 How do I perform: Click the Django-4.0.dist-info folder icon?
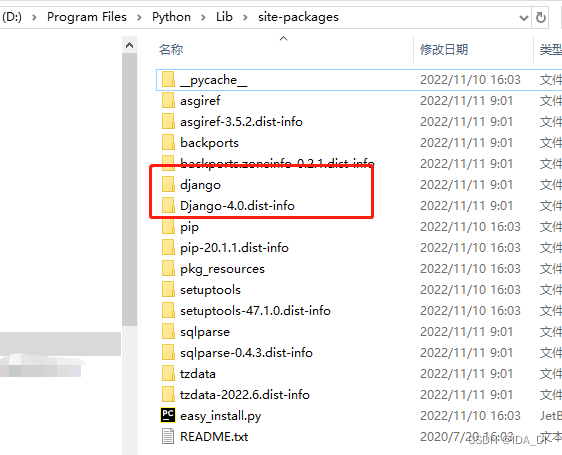coord(168,206)
